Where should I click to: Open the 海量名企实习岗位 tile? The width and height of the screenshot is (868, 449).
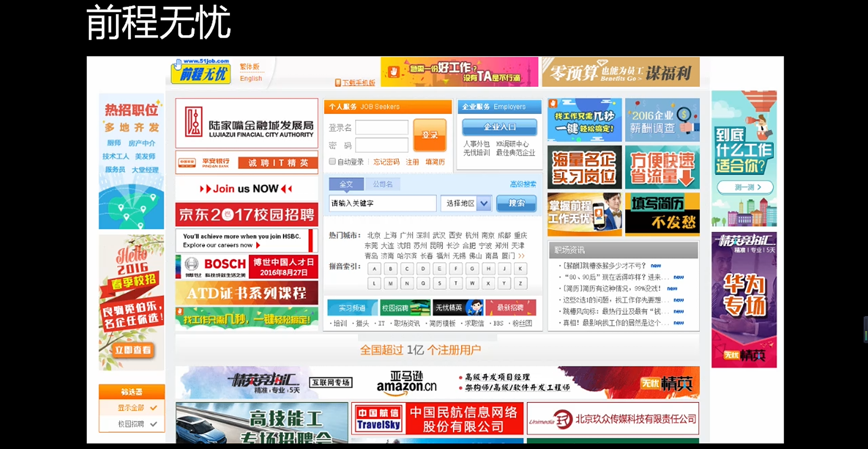pos(584,167)
